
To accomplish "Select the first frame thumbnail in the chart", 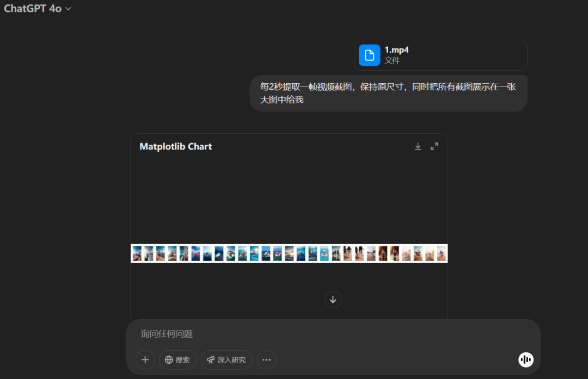I will (137, 253).
